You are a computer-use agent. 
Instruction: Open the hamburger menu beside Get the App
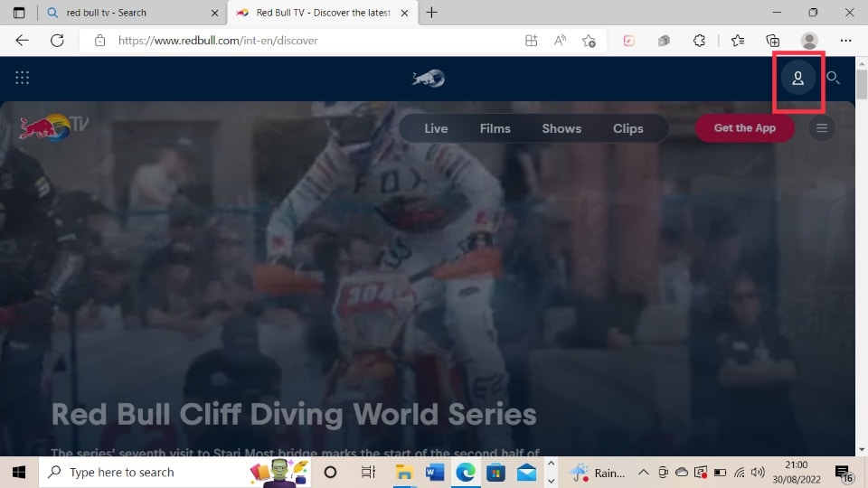click(822, 128)
